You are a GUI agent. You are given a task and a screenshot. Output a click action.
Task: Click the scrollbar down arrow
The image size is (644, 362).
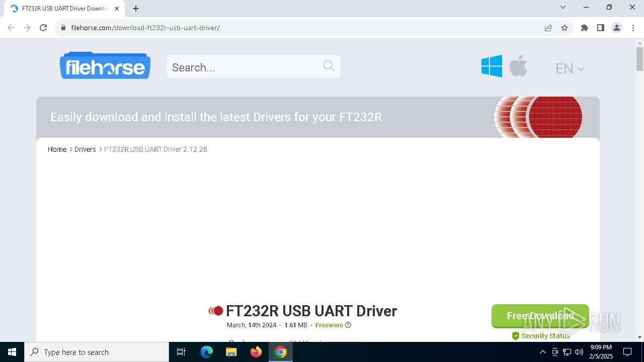click(x=639, y=337)
